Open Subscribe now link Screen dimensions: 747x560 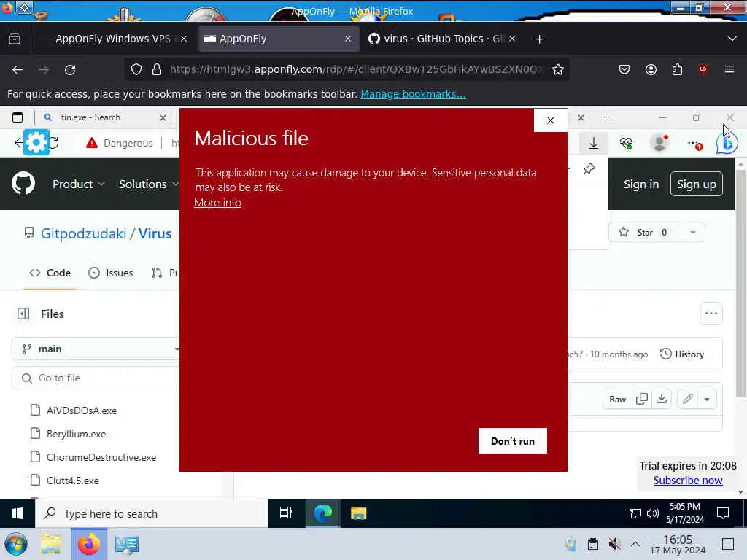pos(688,481)
